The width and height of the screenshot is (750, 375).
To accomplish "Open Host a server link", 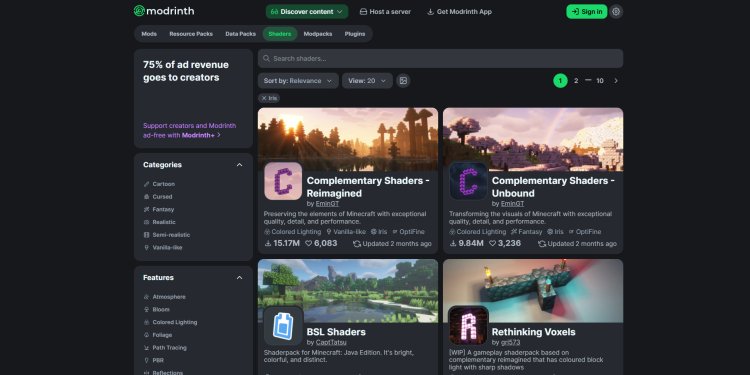I will pos(385,11).
